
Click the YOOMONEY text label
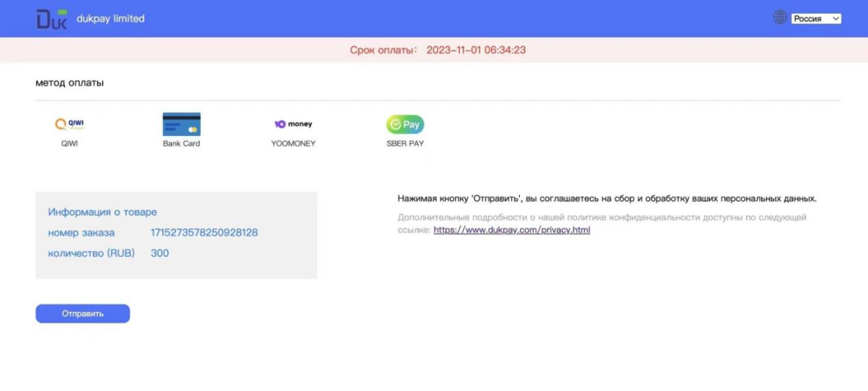click(x=293, y=144)
